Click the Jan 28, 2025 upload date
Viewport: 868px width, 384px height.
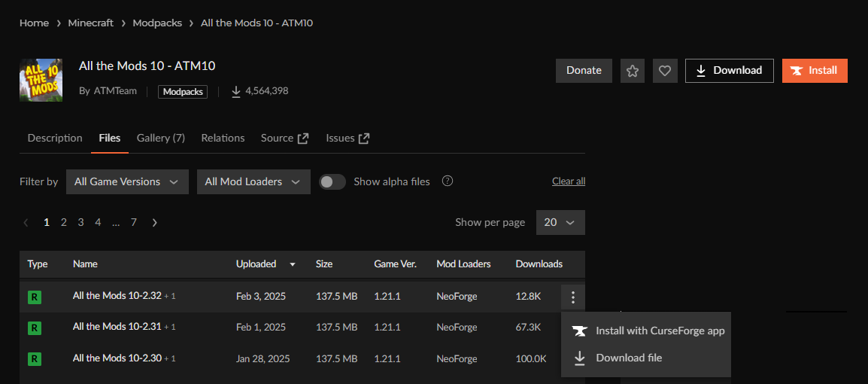(264, 358)
